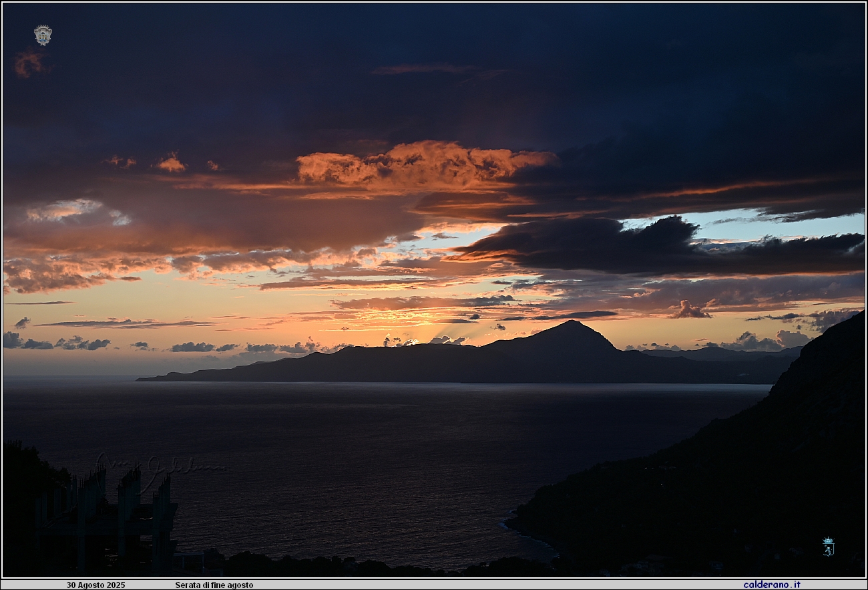Image resolution: width=868 pixels, height=590 pixels.
Task: Click the sunset photograph
Action: click(x=434, y=290)
